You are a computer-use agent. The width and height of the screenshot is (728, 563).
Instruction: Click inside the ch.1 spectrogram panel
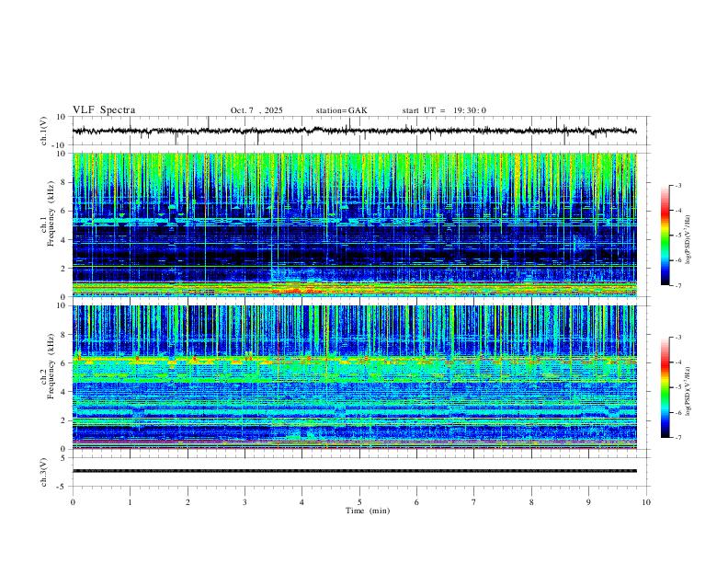[x=354, y=224]
